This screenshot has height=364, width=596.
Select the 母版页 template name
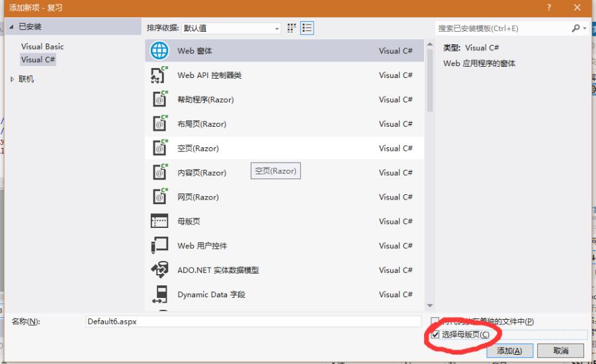point(189,221)
